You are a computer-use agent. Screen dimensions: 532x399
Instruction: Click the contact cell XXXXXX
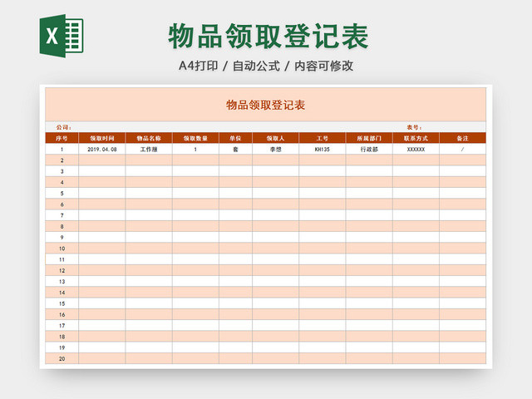click(416, 149)
